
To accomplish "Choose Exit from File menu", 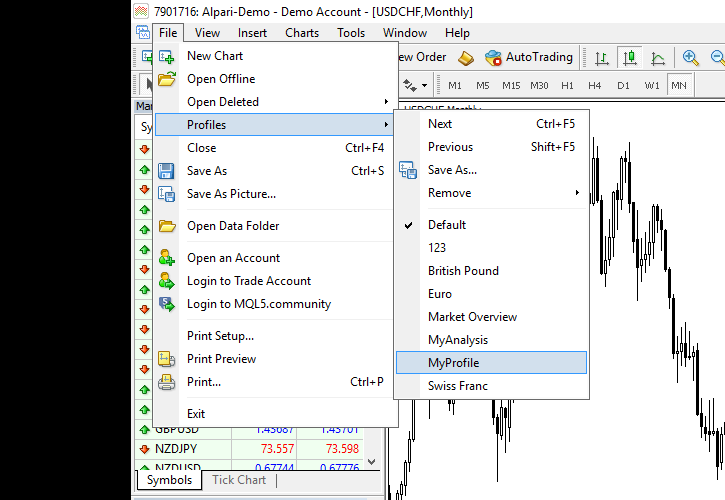I will coord(276,414).
